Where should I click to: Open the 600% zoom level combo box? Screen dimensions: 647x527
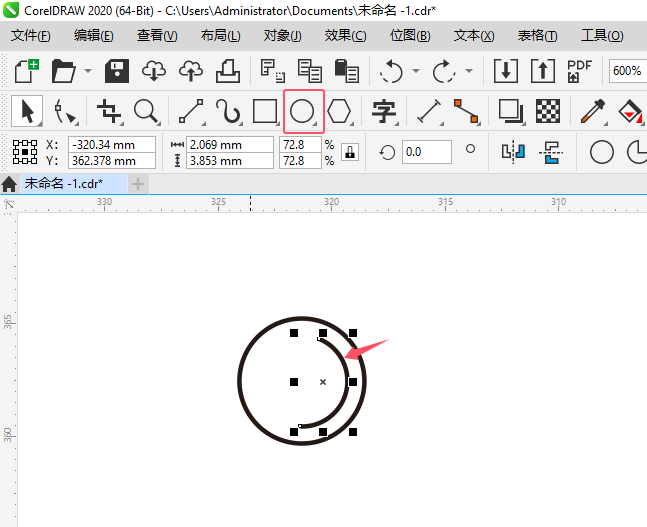628,71
